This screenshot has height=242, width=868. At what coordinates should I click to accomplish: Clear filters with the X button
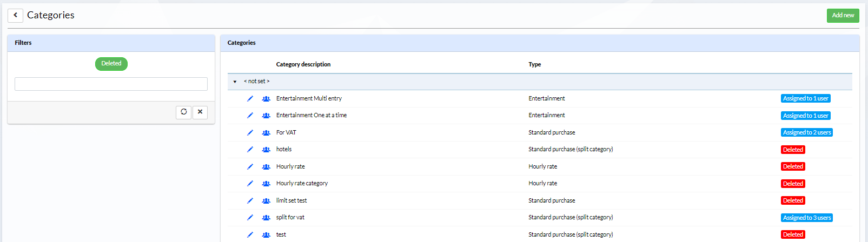pos(200,112)
